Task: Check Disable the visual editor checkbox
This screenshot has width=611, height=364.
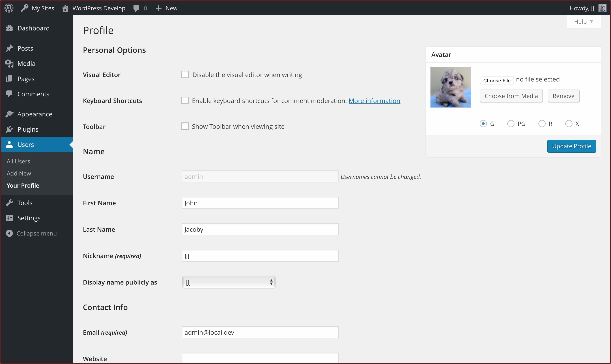Action: (x=185, y=75)
